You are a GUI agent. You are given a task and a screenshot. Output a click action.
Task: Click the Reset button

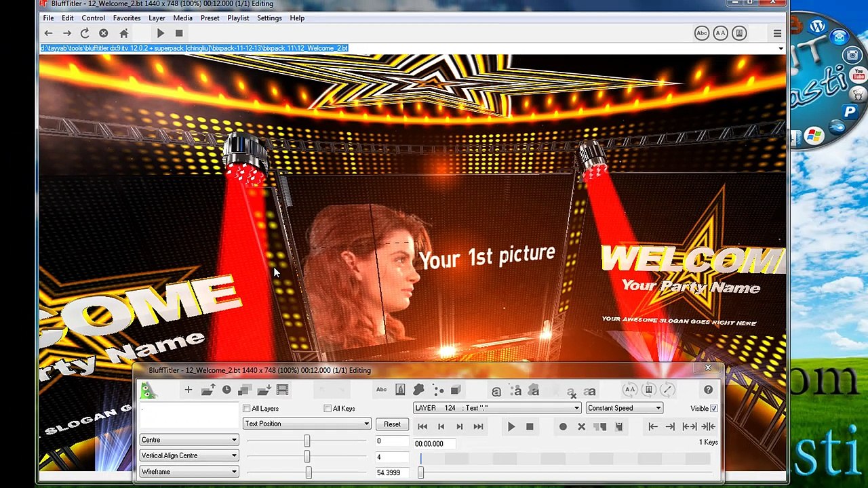click(392, 424)
